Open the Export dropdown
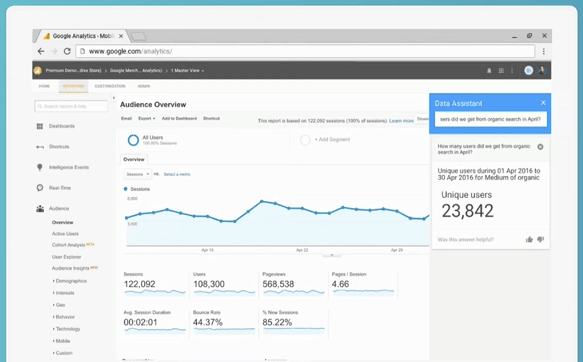This screenshot has width=583, height=362. click(146, 119)
